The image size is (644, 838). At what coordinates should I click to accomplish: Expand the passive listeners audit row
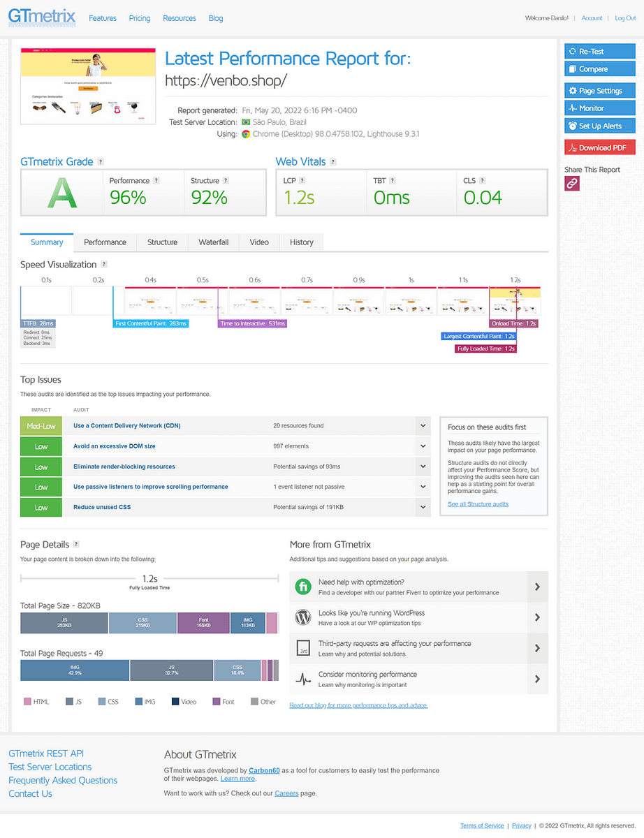423,486
